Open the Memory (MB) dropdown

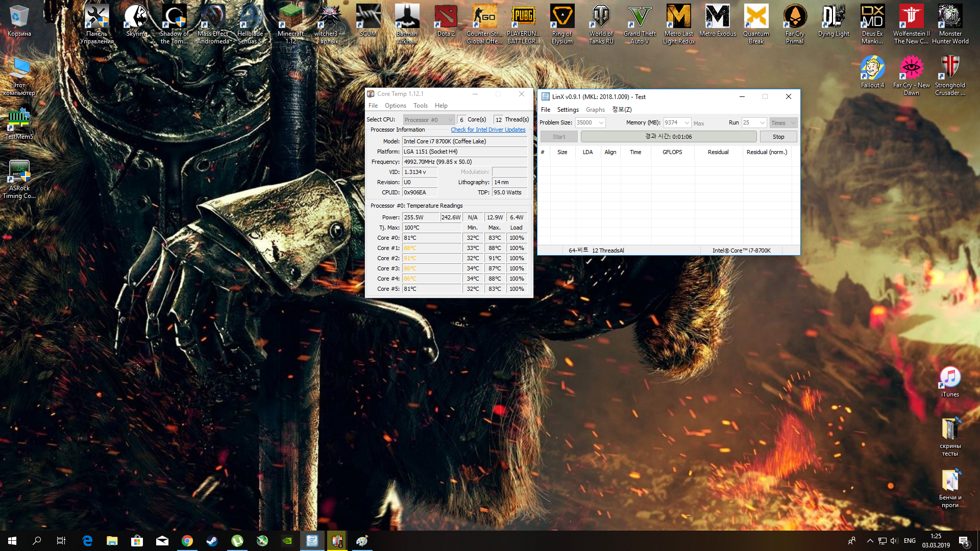pos(687,123)
